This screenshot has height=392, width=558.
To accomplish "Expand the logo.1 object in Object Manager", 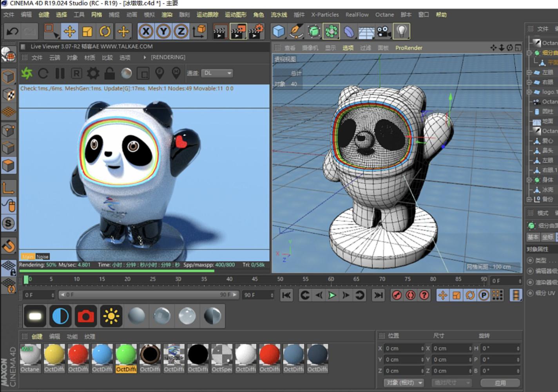I will click(529, 92).
